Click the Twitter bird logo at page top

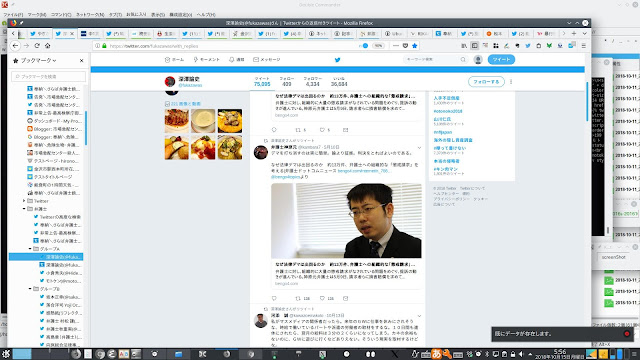point(338,60)
